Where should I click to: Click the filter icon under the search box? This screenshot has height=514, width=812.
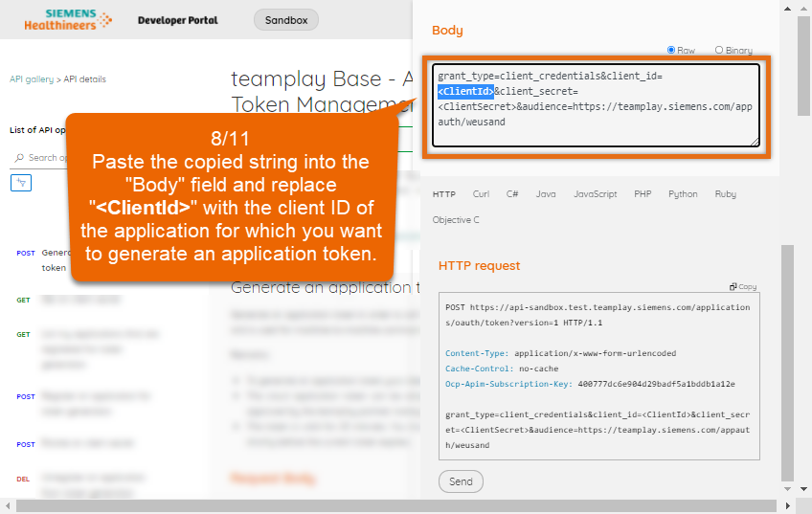pyautogui.click(x=21, y=183)
